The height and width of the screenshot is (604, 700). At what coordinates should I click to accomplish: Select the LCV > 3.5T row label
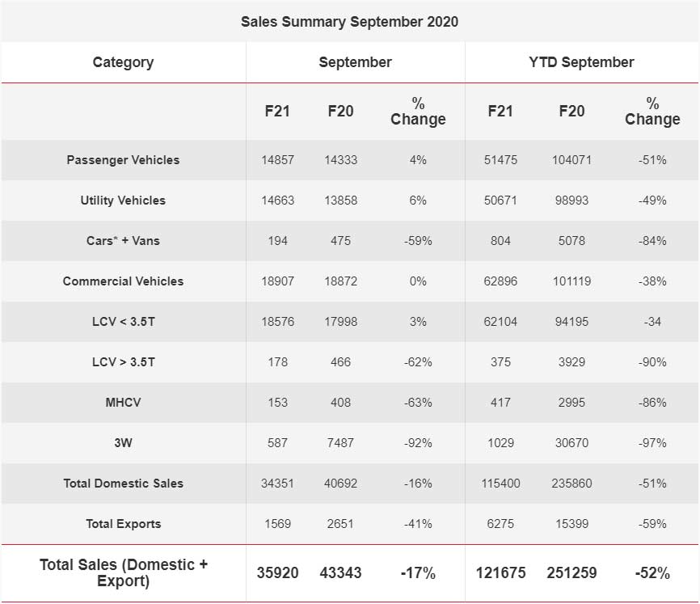[x=123, y=362]
